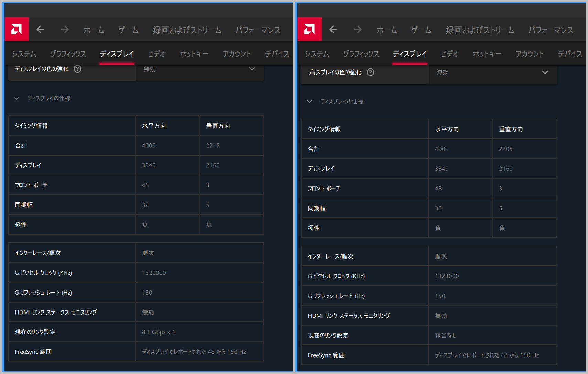Switch to アカウント sub-tab in the right window

pos(530,54)
